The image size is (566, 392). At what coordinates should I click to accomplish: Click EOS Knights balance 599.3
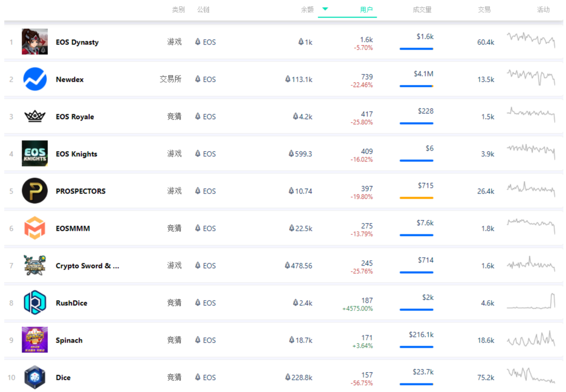(303, 154)
